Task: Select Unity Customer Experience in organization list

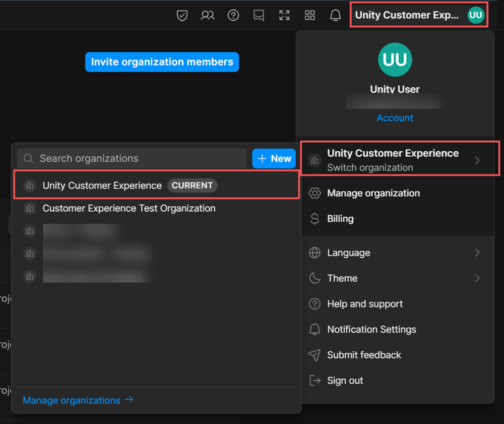Action: 157,186
